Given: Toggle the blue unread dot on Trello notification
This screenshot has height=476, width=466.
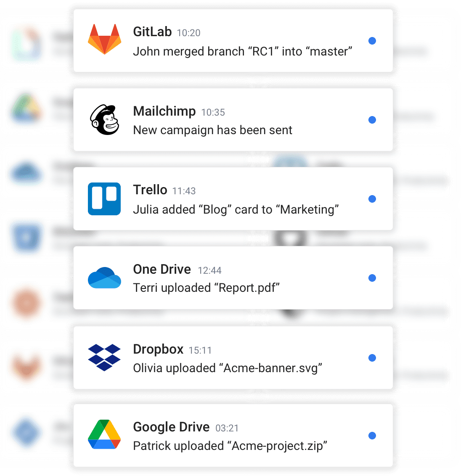Looking at the screenshot, I should point(372,199).
